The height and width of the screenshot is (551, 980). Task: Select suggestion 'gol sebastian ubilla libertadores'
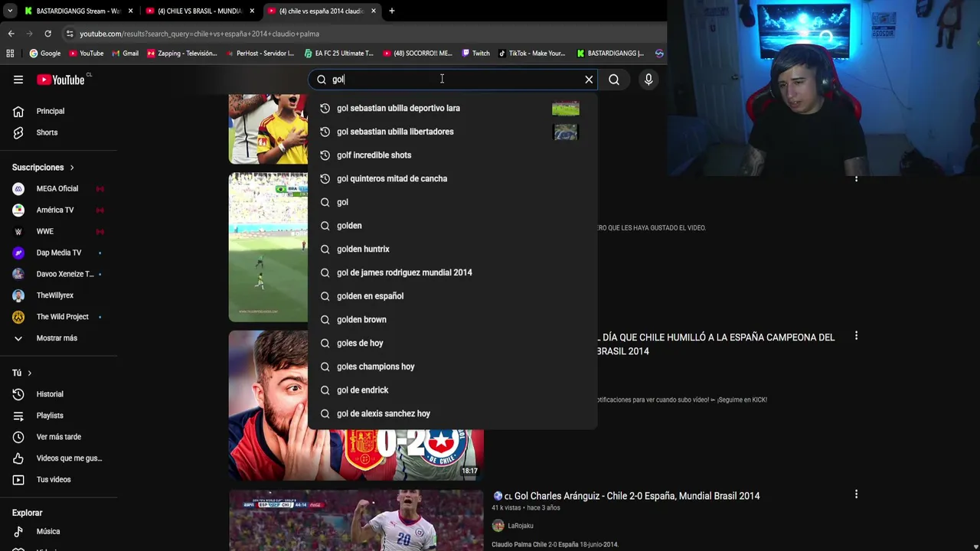click(x=452, y=132)
